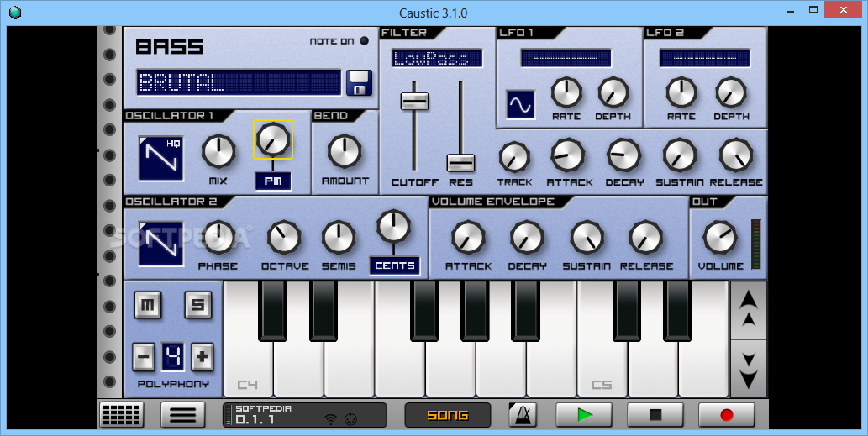Switch the SONG mode toggle
Viewport: 868px width, 436px height.
coord(448,415)
